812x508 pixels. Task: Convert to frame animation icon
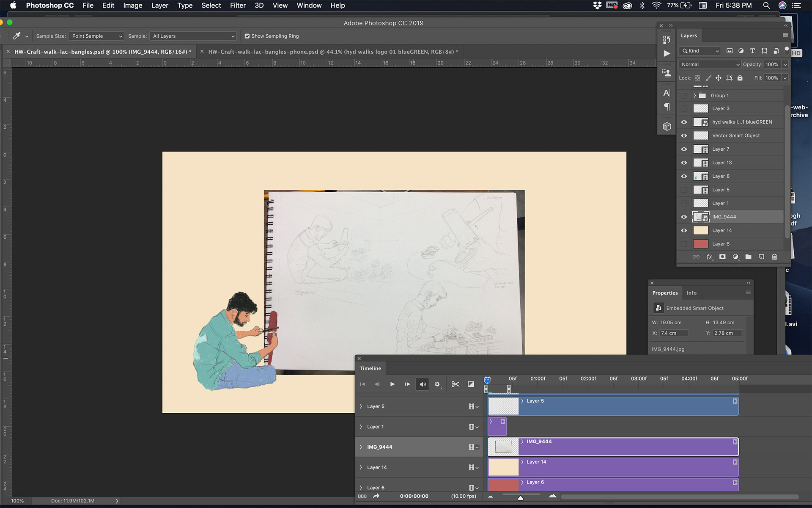click(362, 496)
